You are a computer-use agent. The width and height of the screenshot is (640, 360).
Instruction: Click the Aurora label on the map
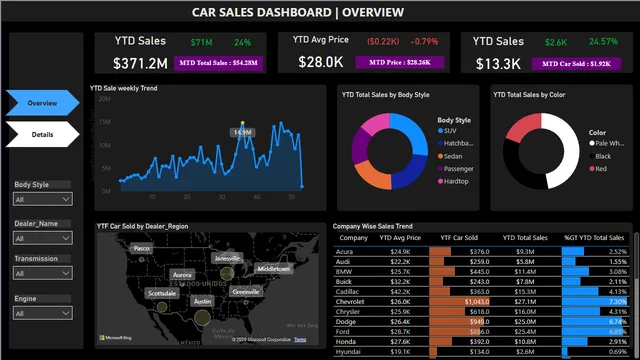click(x=182, y=275)
